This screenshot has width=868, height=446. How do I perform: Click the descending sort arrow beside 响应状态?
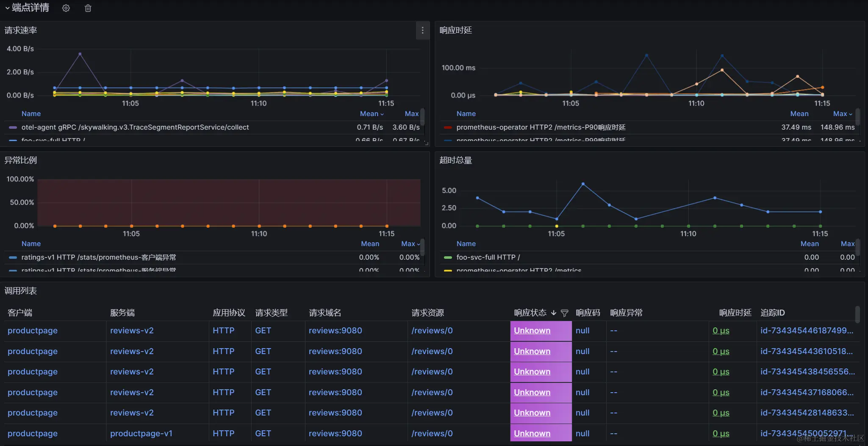(x=554, y=313)
